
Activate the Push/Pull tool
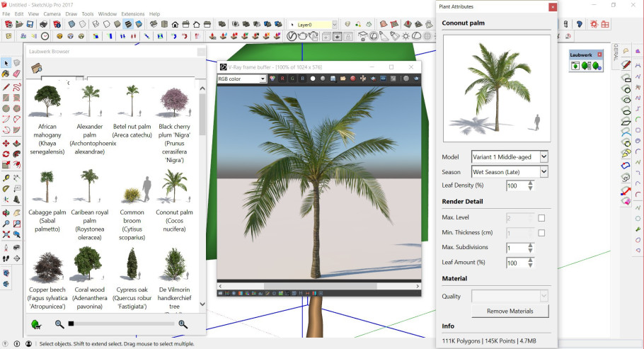16,144
